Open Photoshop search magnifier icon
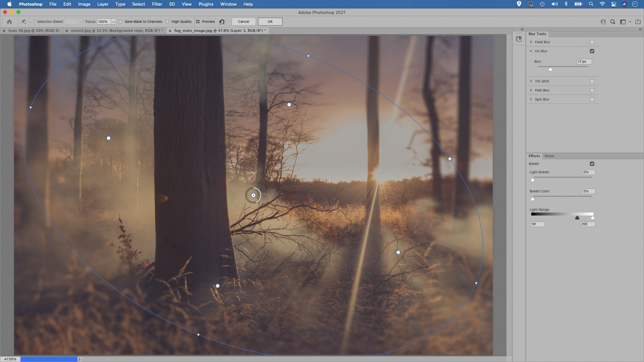The image size is (644, 362). 613,22
